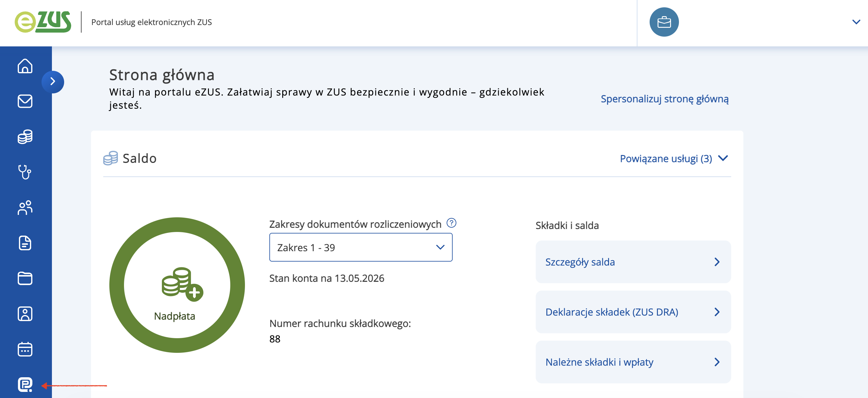Expand Powiązane usługi (3)

(x=674, y=158)
